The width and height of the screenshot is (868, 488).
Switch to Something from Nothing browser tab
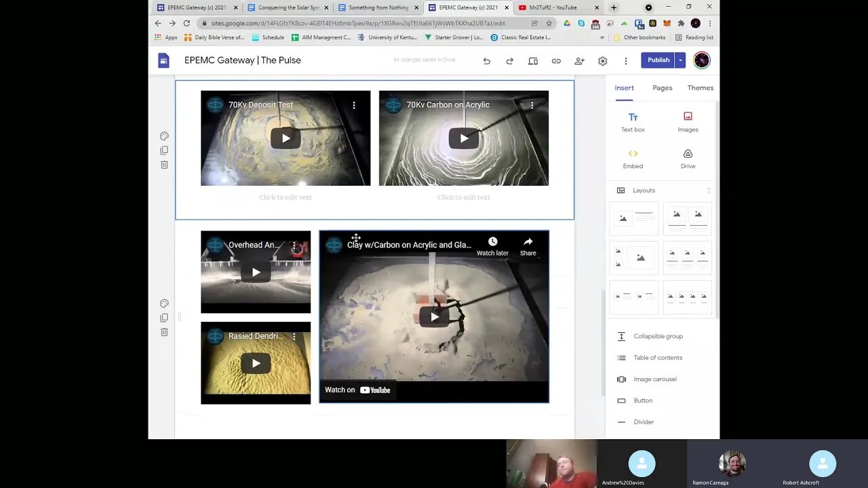click(377, 7)
